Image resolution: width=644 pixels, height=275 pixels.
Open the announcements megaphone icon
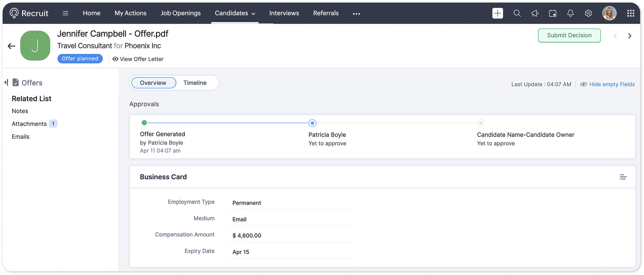click(x=535, y=13)
